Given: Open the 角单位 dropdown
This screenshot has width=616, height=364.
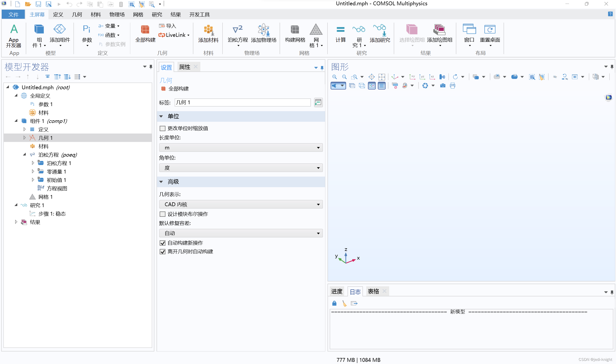Looking at the screenshot, I should [241, 168].
